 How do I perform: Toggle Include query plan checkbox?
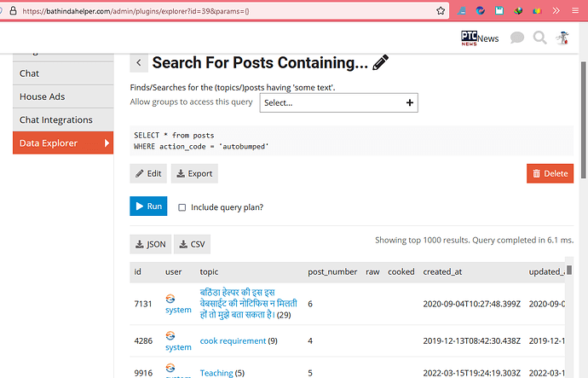coord(182,207)
